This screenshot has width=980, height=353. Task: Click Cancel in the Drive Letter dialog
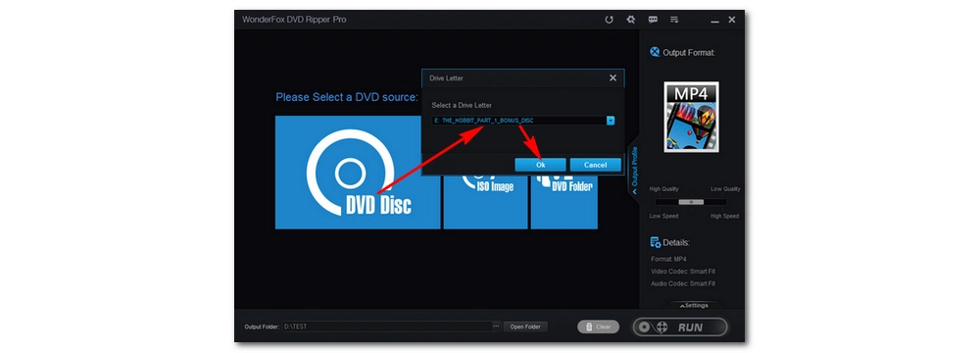coord(595,165)
